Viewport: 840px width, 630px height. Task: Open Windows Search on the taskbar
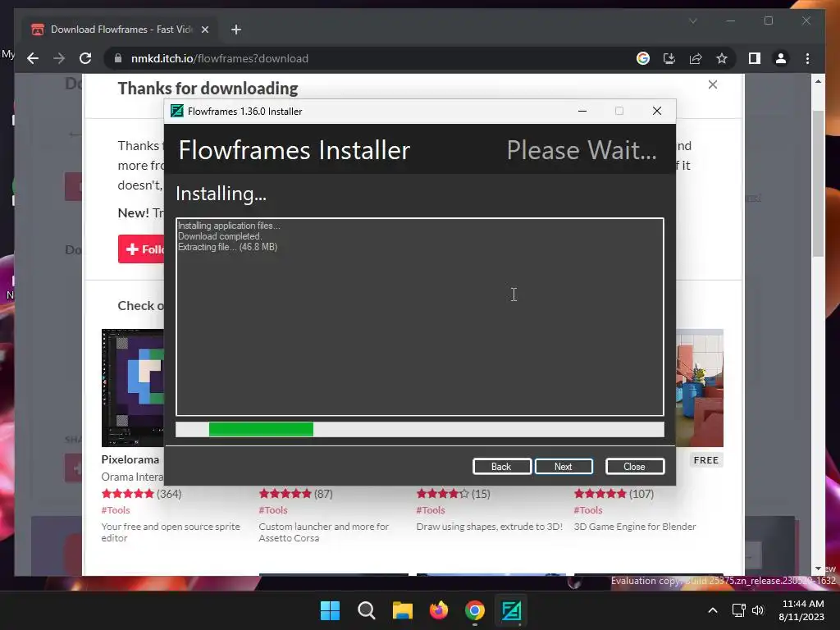coord(367,610)
